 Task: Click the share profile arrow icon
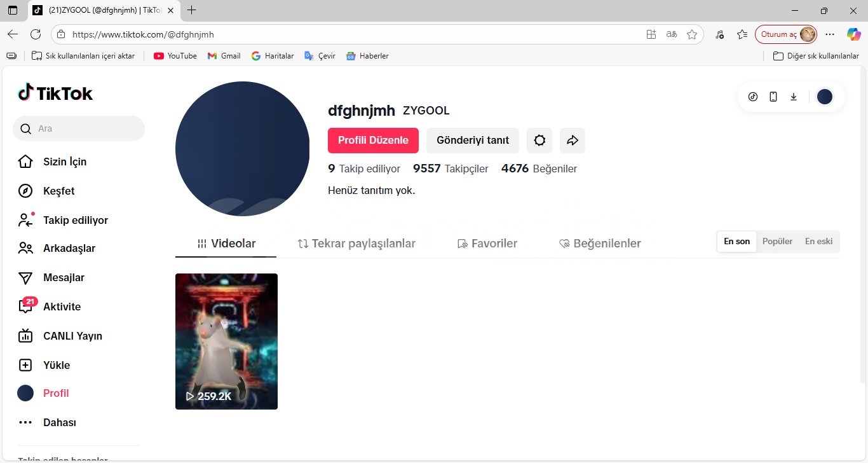pos(573,141)
